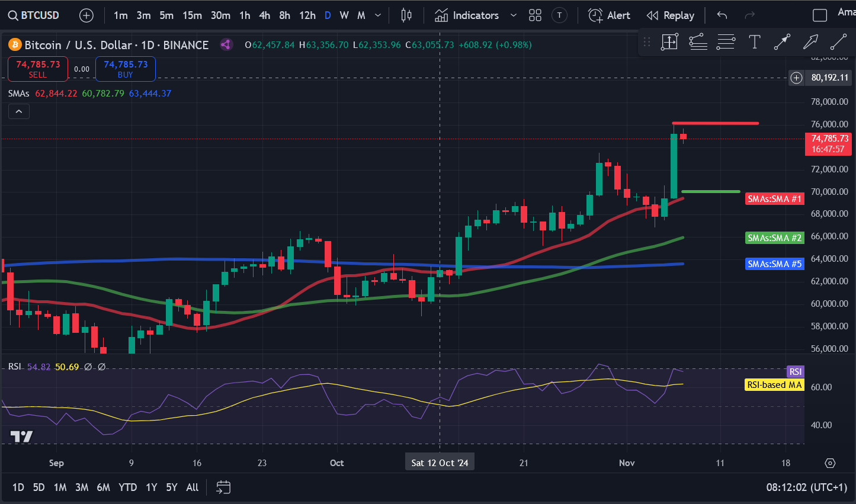856x504 pixels.
Task: Open the Indicators dialog
Action: tap(467, 15)
